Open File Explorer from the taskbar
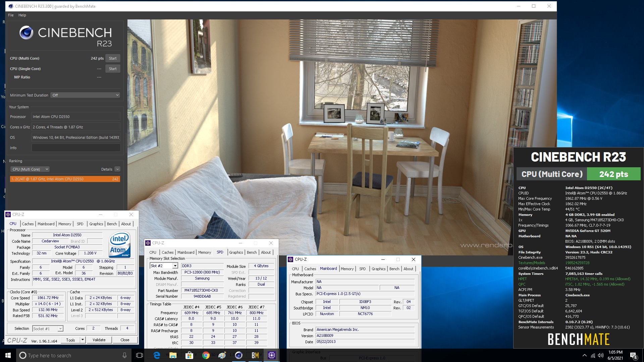The width and height of the screenshot is (644, 362). point(173,355)
